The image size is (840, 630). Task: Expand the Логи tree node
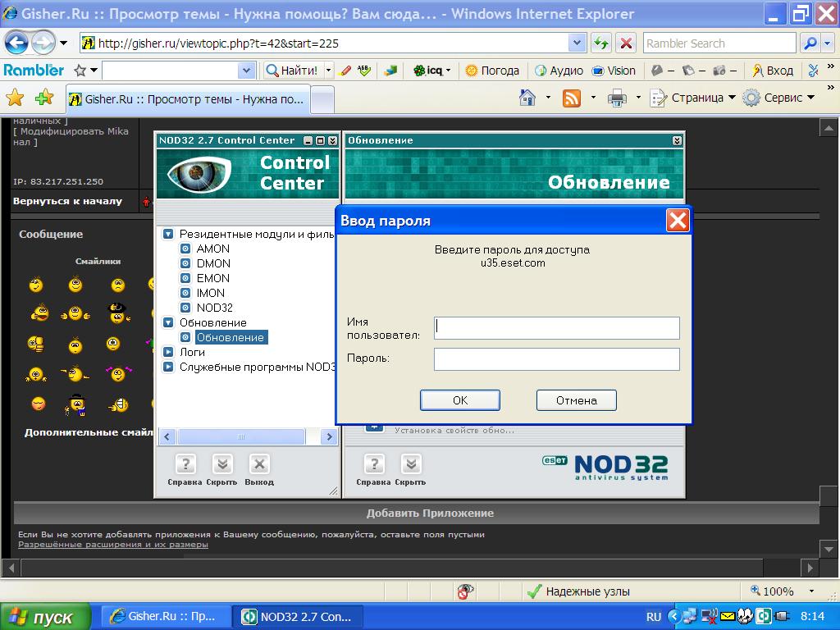point(168,352)
